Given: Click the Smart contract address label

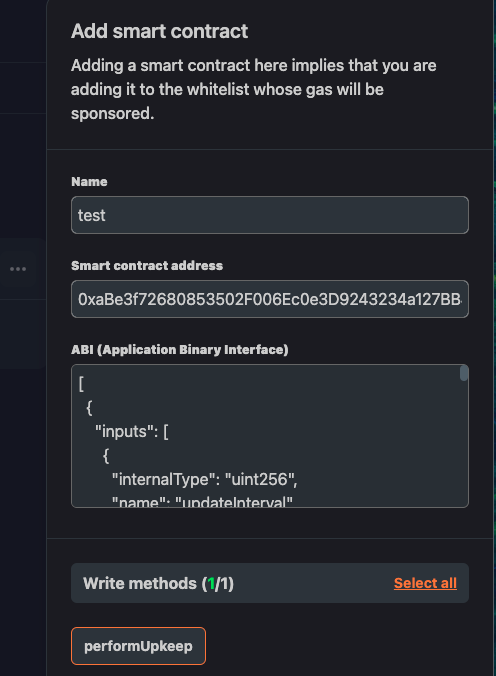Looking at the screenshot, I should (x=147, y=266).
